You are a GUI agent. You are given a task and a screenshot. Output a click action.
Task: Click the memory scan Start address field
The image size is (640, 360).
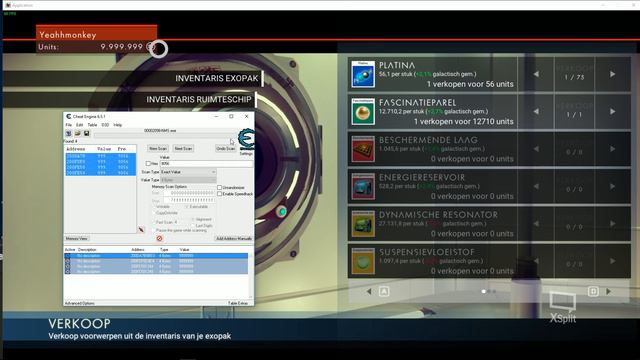coord(189,193)
